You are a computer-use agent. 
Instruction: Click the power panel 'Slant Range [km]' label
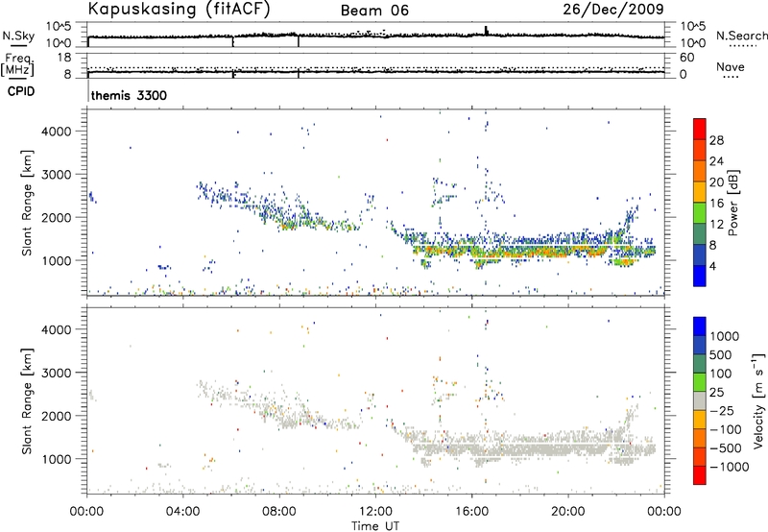27,203
